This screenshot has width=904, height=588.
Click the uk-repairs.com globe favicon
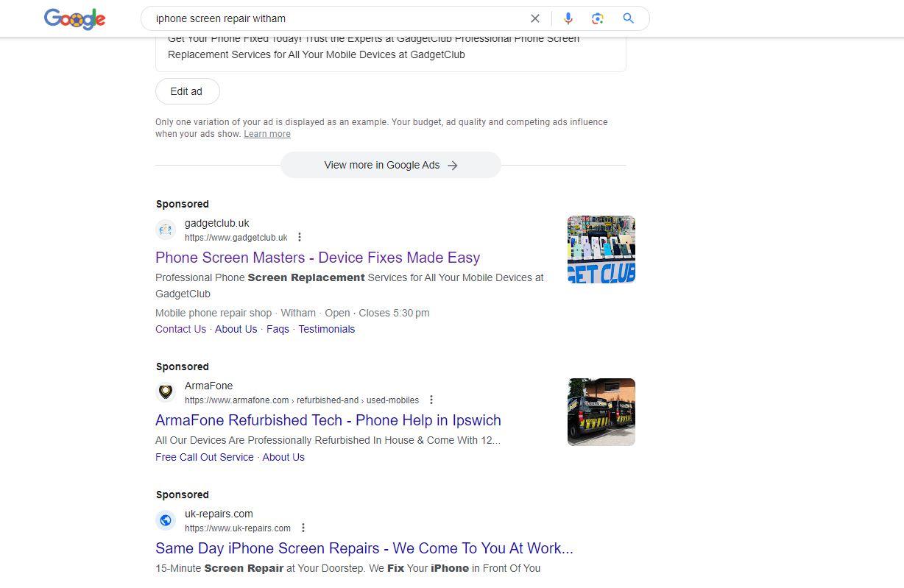point(166,520)
